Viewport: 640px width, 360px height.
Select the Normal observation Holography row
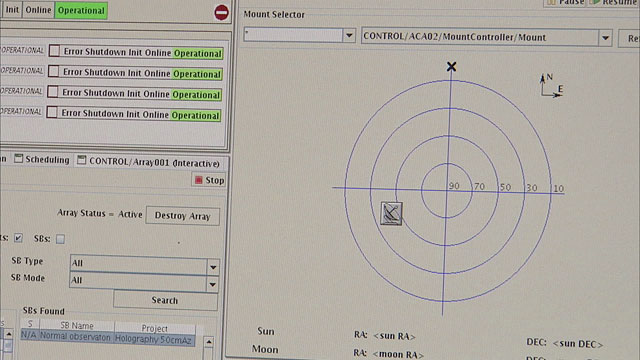[108, 338]
